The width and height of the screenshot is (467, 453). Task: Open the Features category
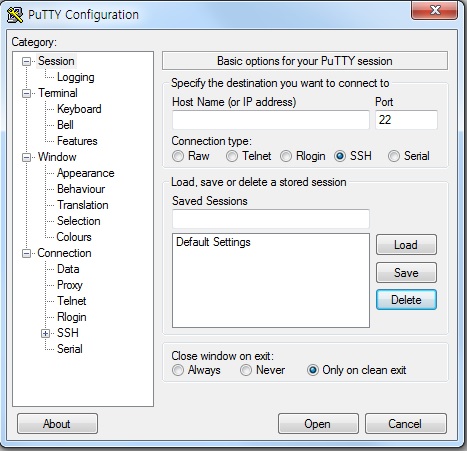click(x=77, y=141)
